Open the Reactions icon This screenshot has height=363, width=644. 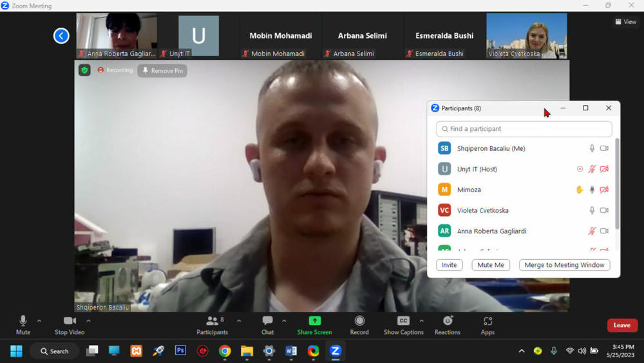[448, 321]
